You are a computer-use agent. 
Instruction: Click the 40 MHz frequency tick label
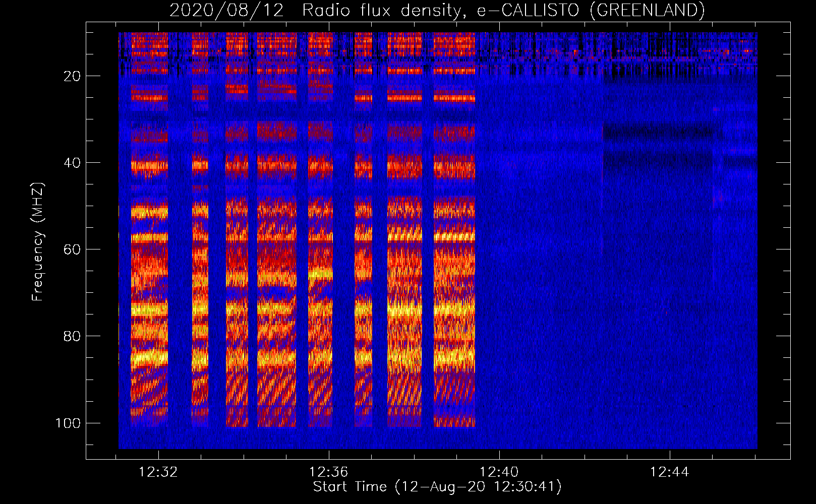click(x=72, y=163)
